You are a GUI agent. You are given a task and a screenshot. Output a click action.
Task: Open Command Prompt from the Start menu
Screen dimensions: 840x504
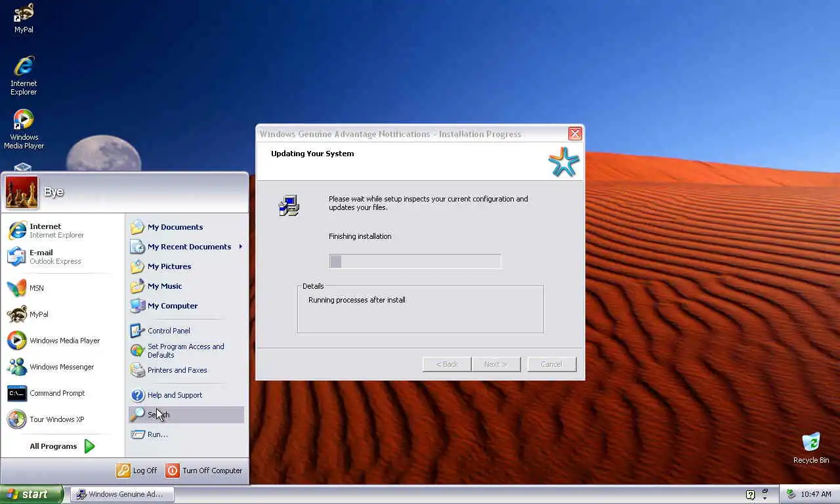62,393
